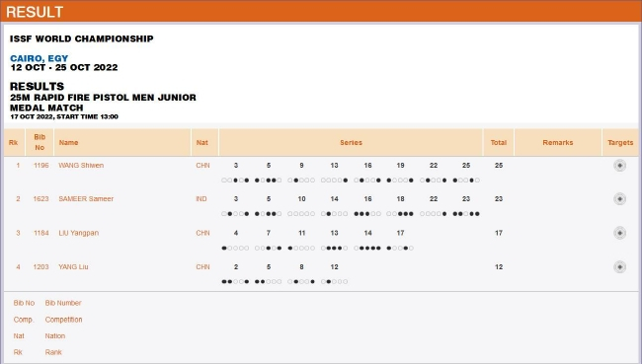Click the Total column header
The width and height of the screenshot is (642, 364).
(499, 142)
